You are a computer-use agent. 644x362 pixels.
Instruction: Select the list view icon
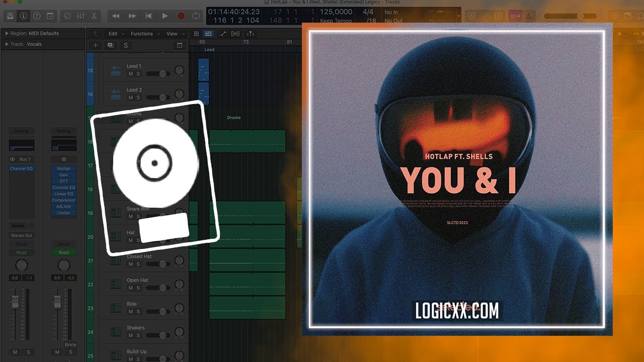[208, 34]
